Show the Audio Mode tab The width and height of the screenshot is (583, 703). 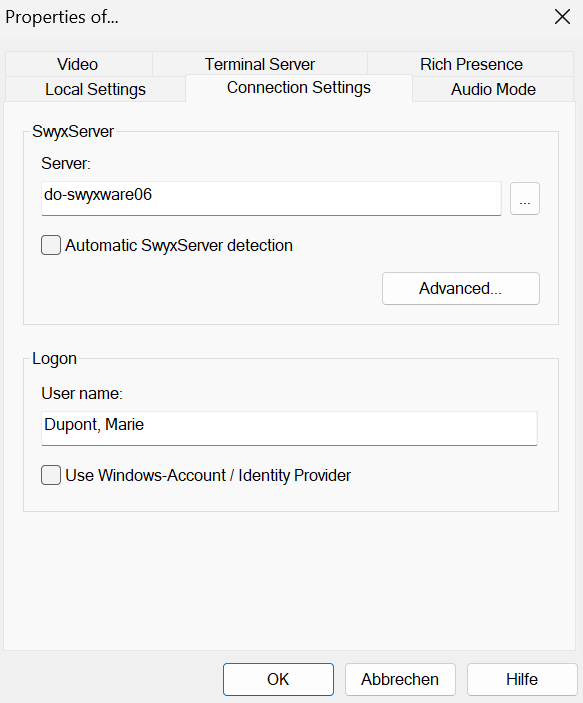click(493, 89)
